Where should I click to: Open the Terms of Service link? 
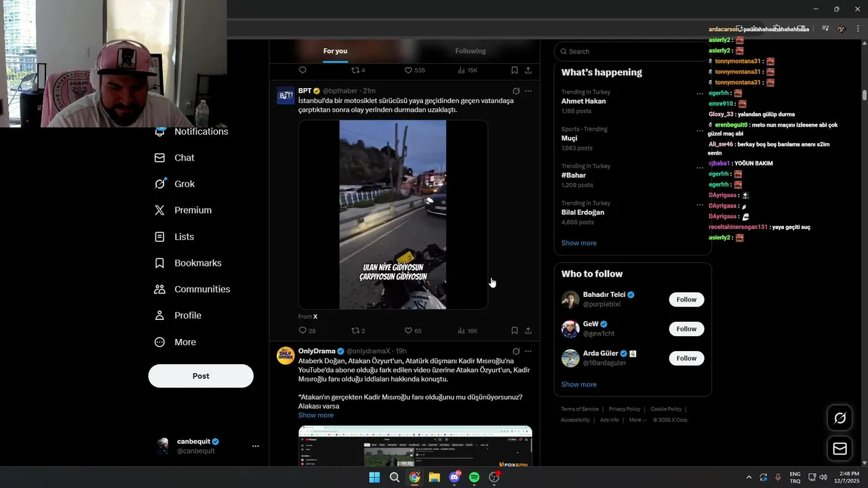[580, 409]
